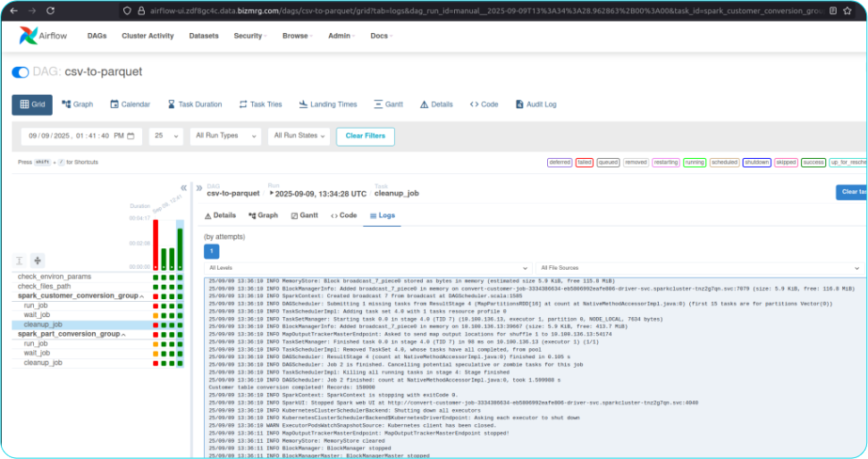Toggle the expand-all groups cross-arrow icon
Viewport: 868px width, 459px height.
(x=38, y=261)
